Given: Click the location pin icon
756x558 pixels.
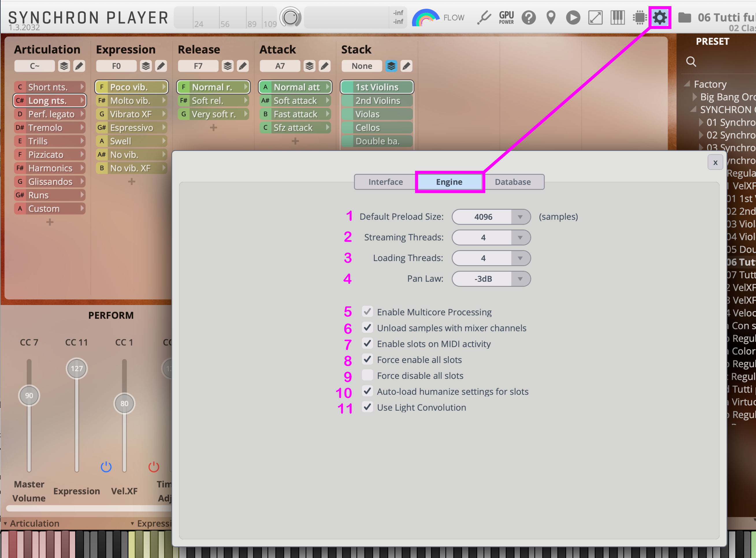Looking at the screenshot, I should pos(551,18).
